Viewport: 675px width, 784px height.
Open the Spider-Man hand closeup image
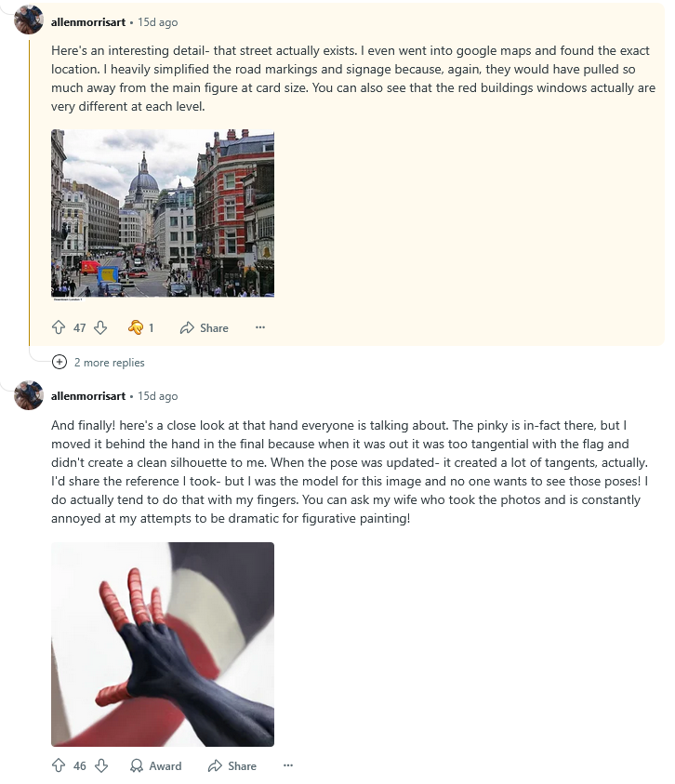[163, 644]
